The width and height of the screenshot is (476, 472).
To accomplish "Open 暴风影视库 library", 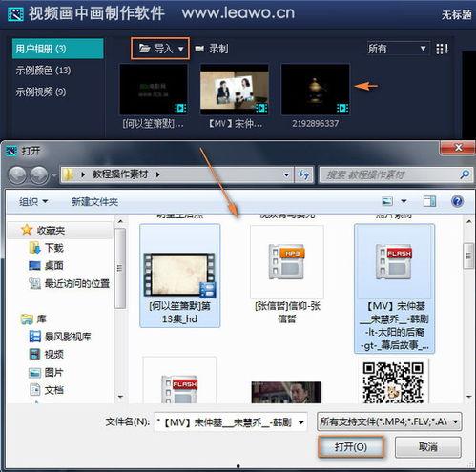I will click(68, 337).
